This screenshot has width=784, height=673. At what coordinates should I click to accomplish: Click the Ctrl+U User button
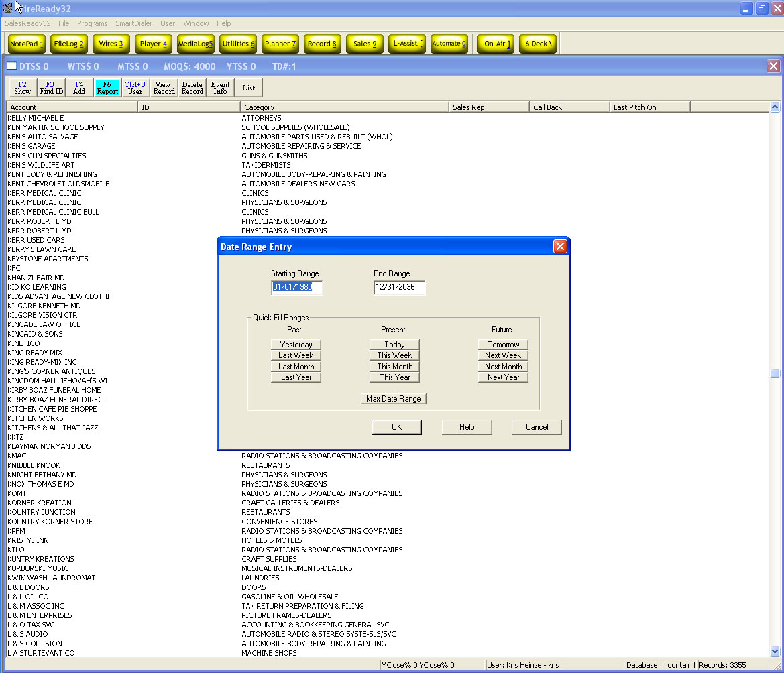(135, 88)
